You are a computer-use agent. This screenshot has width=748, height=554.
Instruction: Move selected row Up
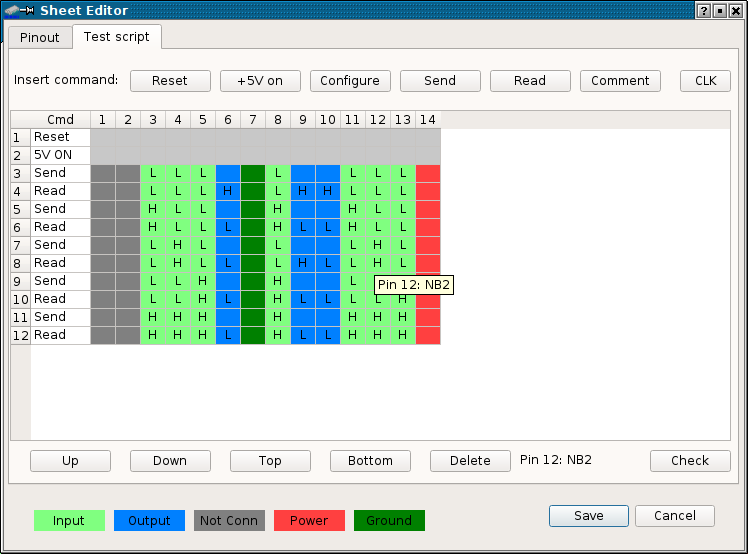(x=70, y=461)
